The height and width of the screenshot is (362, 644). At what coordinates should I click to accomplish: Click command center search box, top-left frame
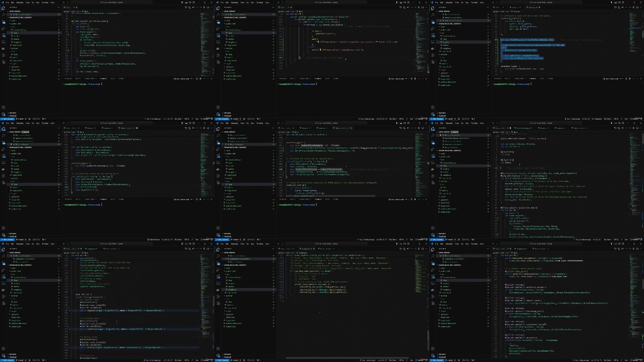pyautogui.click(x=112, y=3)
